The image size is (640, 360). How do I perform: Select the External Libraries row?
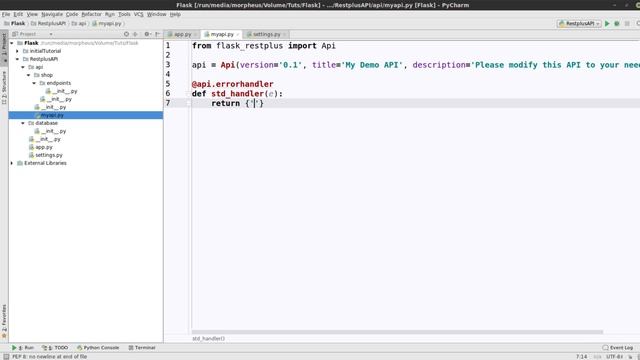pyautogui.click(x=86, y=163)
